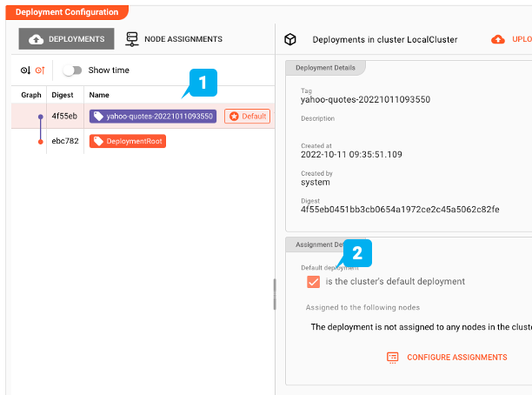Uncheck the cluster's default deployment checkbox
532x395 pixels.
[313, 282]
